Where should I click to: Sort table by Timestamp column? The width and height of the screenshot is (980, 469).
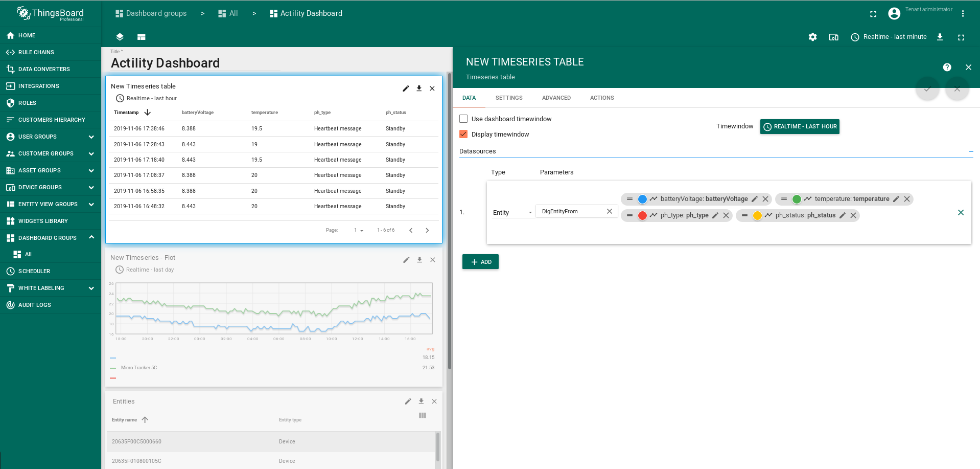(132, 113)
